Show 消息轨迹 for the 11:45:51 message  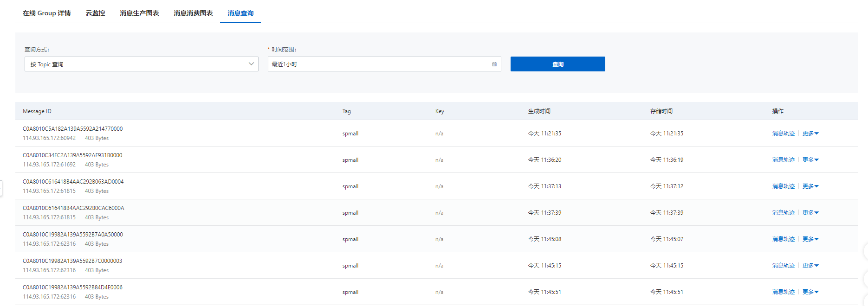pyautogui.click(x=783, y=292)
